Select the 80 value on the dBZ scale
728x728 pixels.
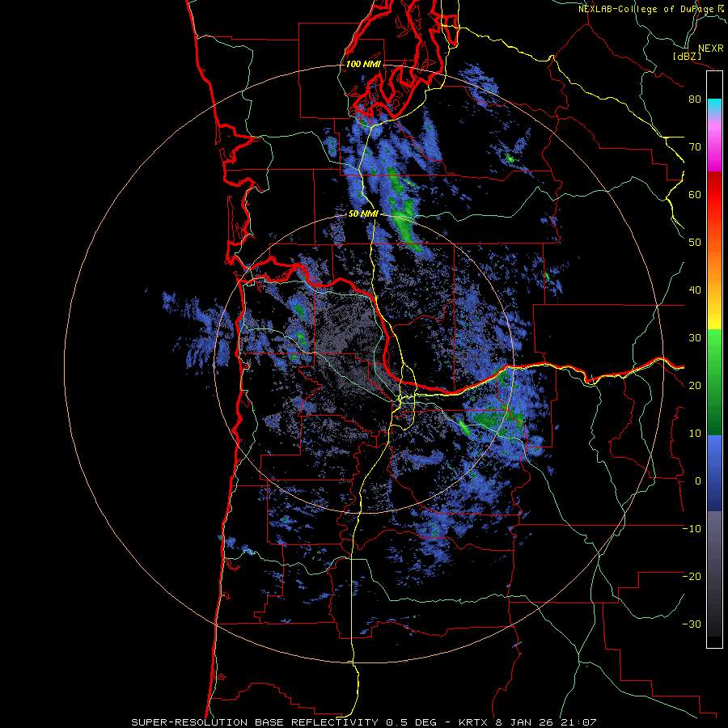coord(695,99)
